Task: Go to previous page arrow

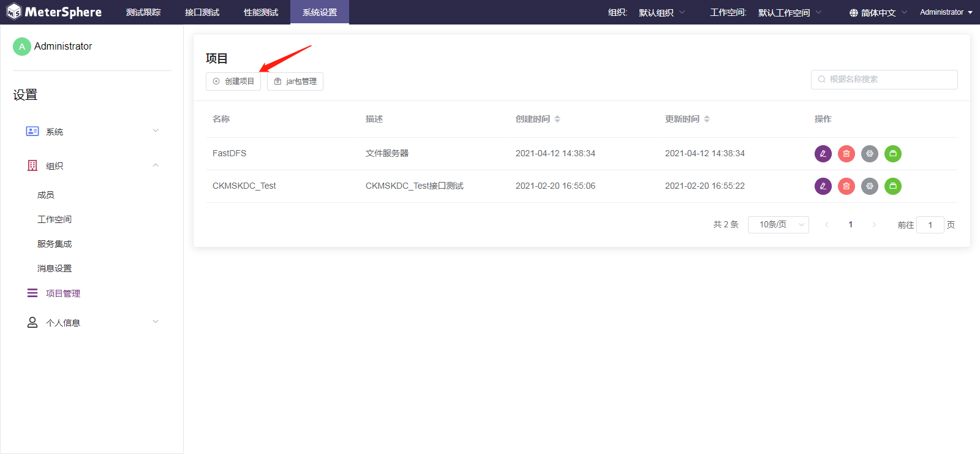Action: [827, 225]
